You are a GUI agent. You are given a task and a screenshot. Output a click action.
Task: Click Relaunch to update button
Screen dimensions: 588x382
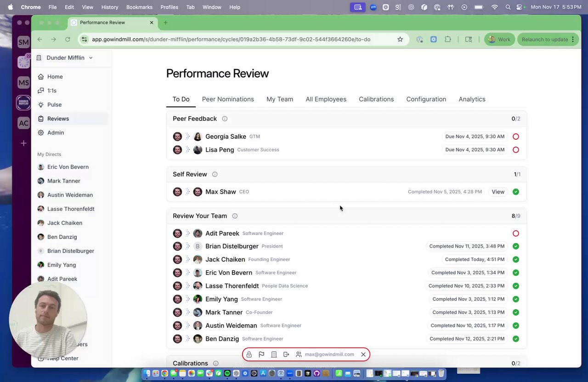(x=548, y=40)
